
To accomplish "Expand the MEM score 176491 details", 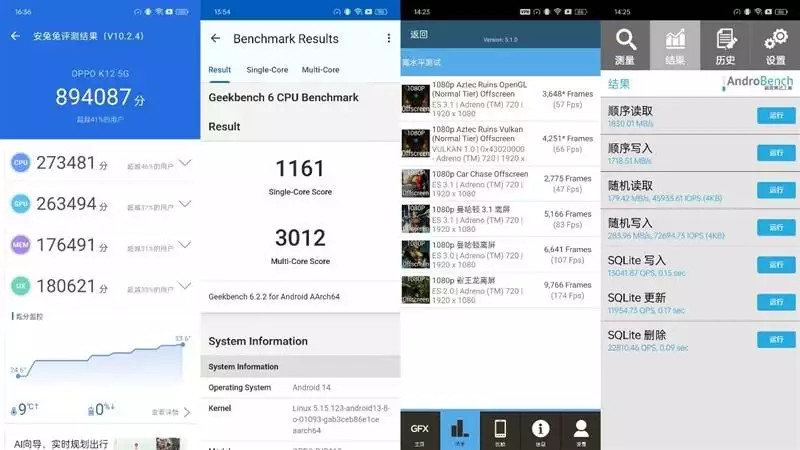I will (x=185, y=245).
